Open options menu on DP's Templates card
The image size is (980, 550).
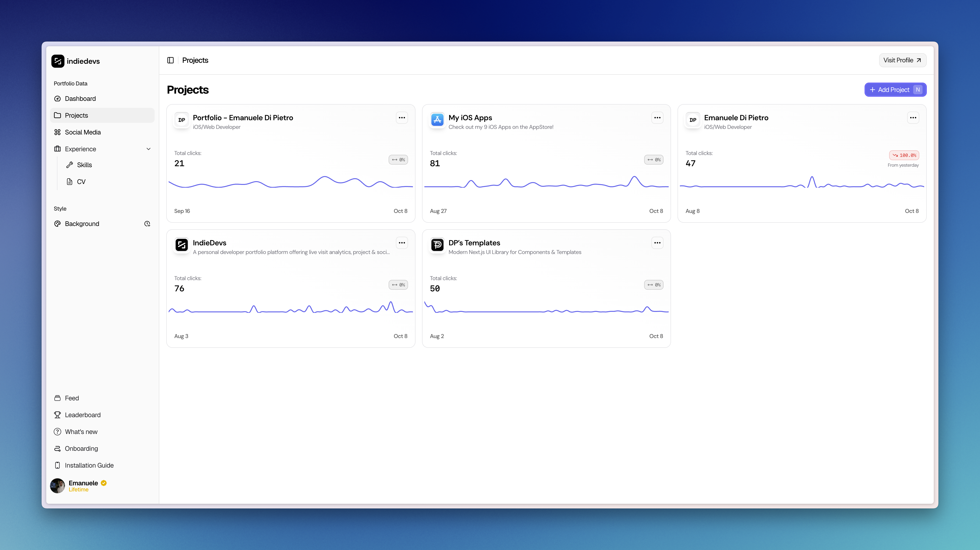point(657,243)
